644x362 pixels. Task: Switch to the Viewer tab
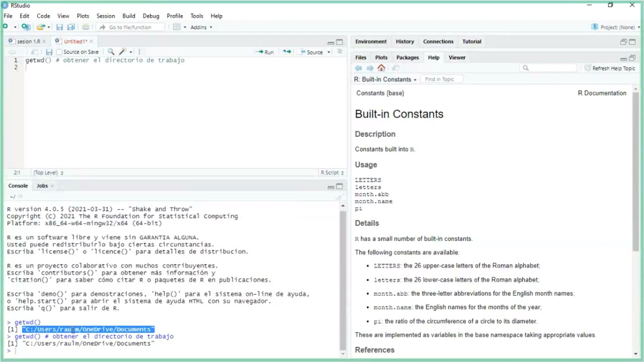pyautogui.click(x=457, y=57)
